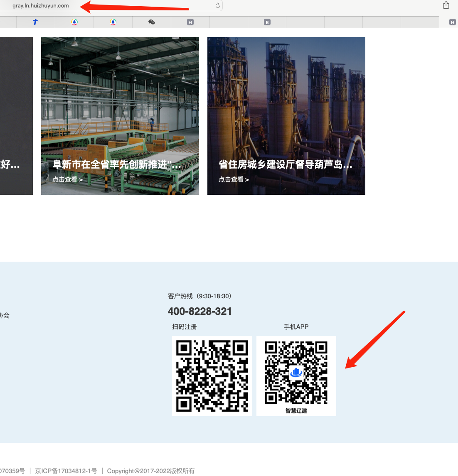This screenshot has height=476, width=458.
Task: Click the 客户热线 (9:30-18:30) label
Action: [199, 296]
